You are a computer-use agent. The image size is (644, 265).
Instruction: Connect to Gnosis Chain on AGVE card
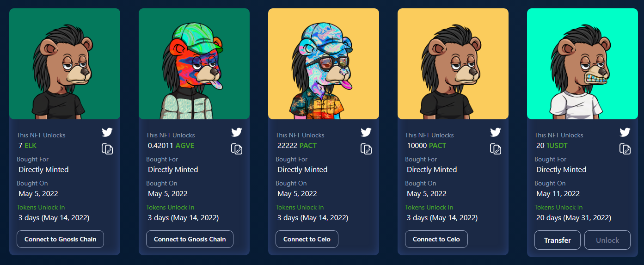(x=190, y=239)
